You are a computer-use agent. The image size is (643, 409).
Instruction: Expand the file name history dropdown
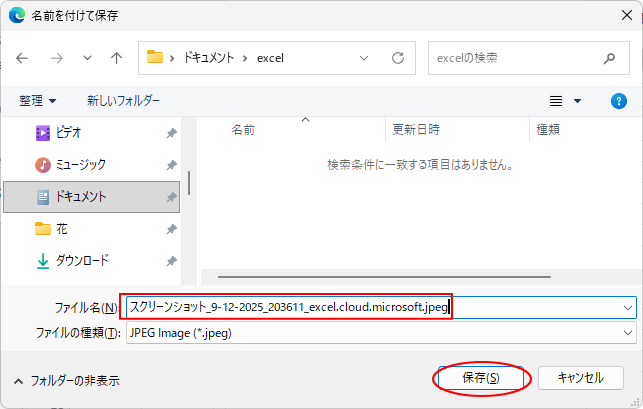[627, 308]
